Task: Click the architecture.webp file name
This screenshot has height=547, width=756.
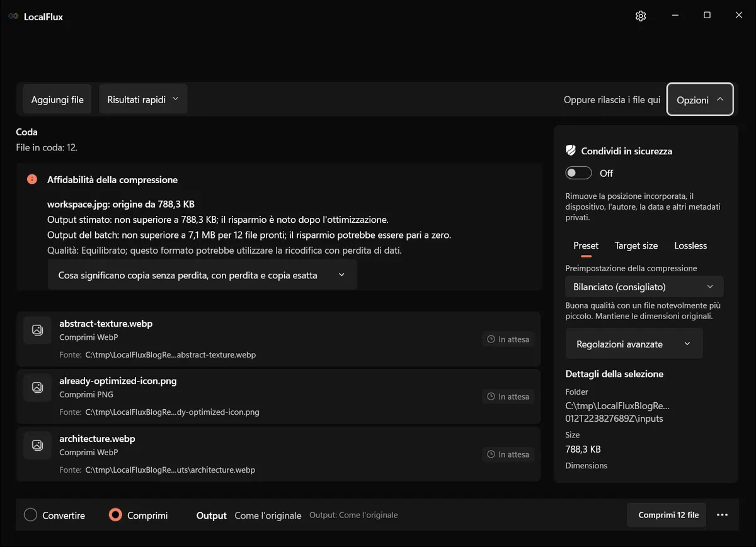Action: pyautogui.click(x=97, y=438)
